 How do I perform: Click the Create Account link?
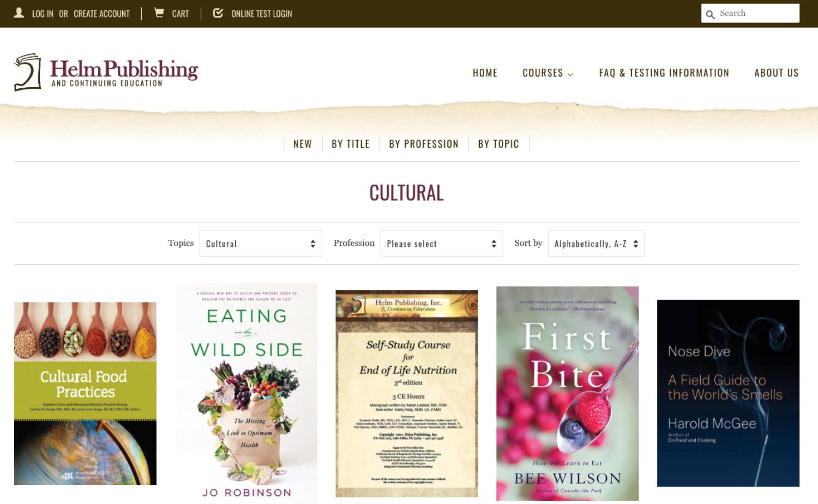point(101,14)
